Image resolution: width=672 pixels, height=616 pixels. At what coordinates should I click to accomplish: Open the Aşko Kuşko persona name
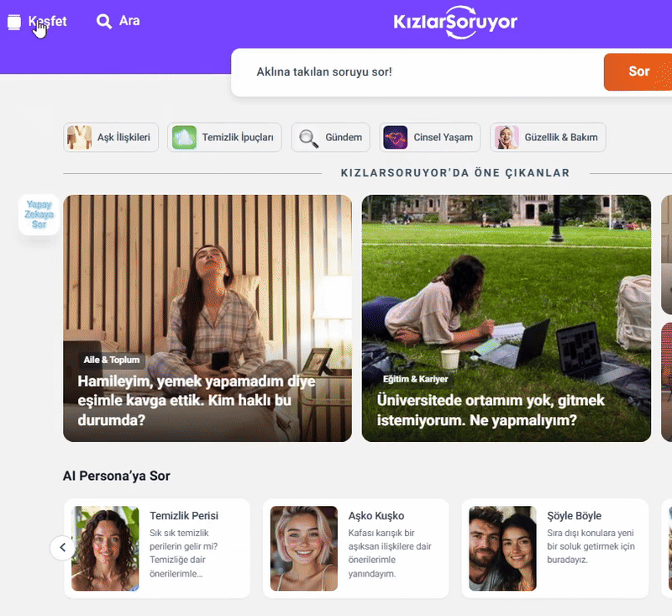point(376,516)
